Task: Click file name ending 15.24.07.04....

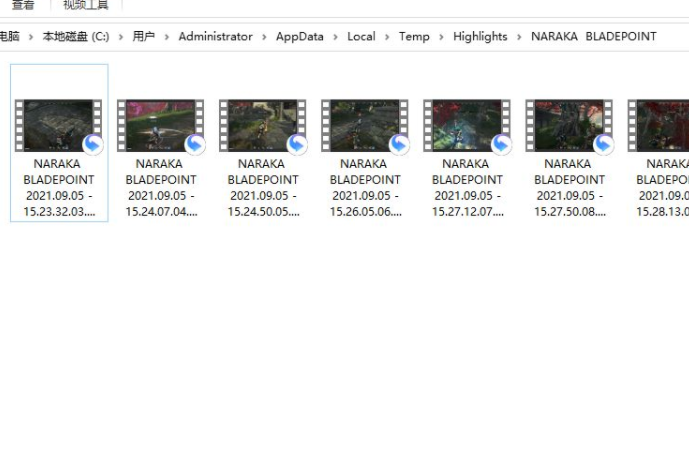Action: click(161, 188)
